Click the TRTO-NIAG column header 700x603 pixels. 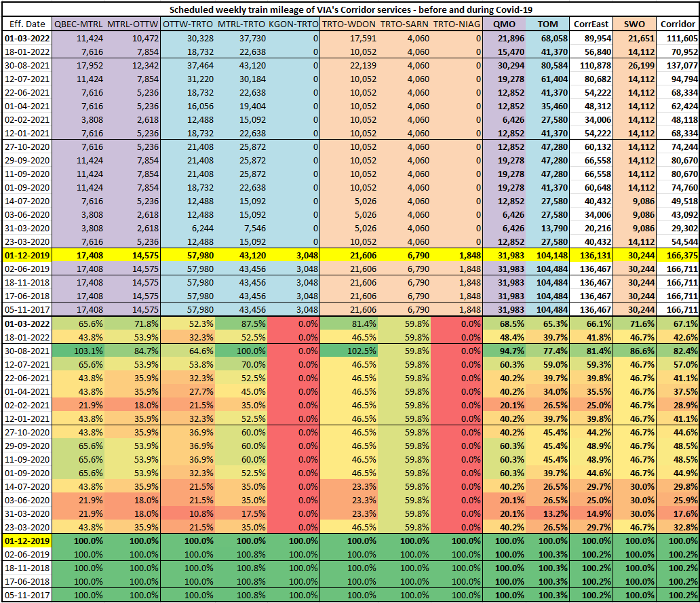[x=456, y=24]
